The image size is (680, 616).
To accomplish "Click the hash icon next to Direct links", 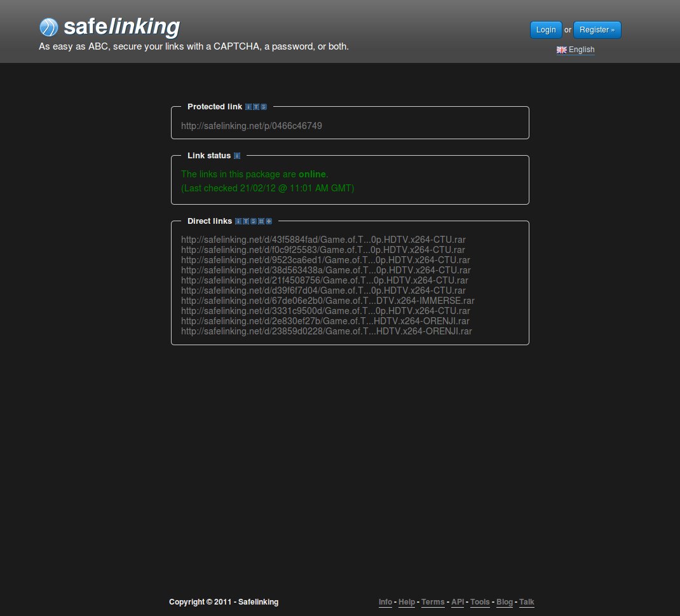I will (x=261, y=221).
